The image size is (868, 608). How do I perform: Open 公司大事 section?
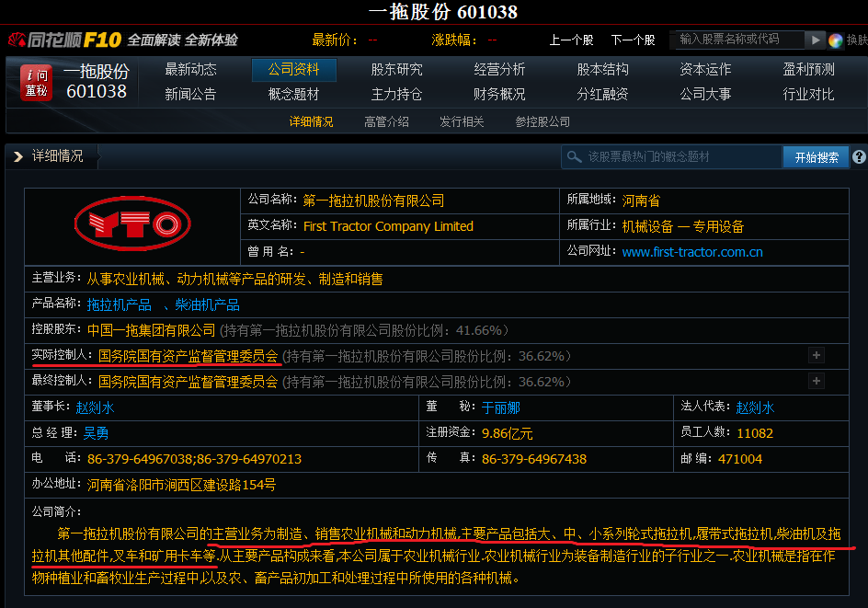pyautogui.click(x=705, y=94)
